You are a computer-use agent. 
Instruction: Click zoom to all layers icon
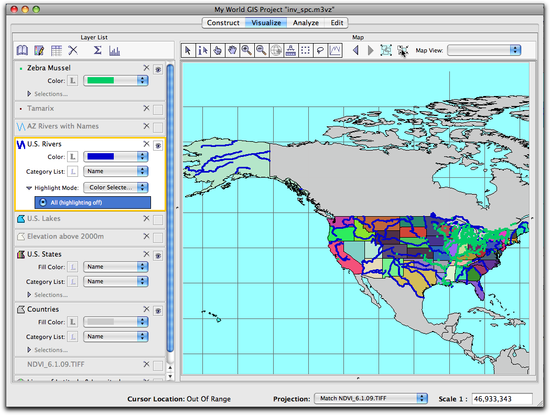point(386,51)
